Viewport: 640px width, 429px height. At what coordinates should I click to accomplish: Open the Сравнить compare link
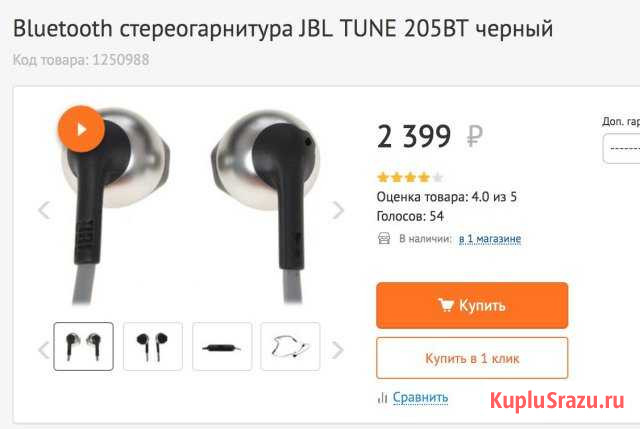coord(420,397)
